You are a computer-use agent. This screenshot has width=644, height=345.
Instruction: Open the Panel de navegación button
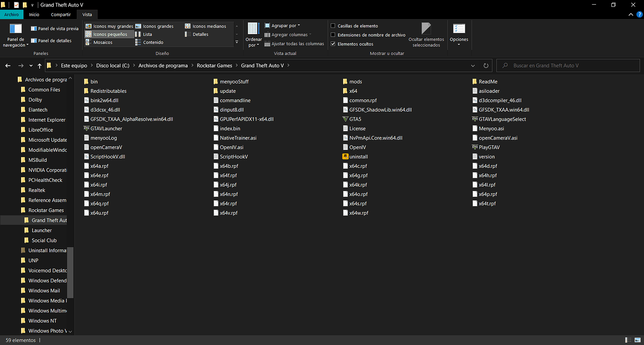point(16,35)
